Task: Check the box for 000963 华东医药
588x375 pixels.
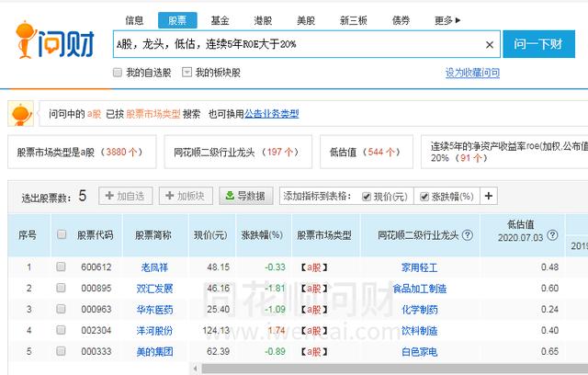Action: click(61, 309)
